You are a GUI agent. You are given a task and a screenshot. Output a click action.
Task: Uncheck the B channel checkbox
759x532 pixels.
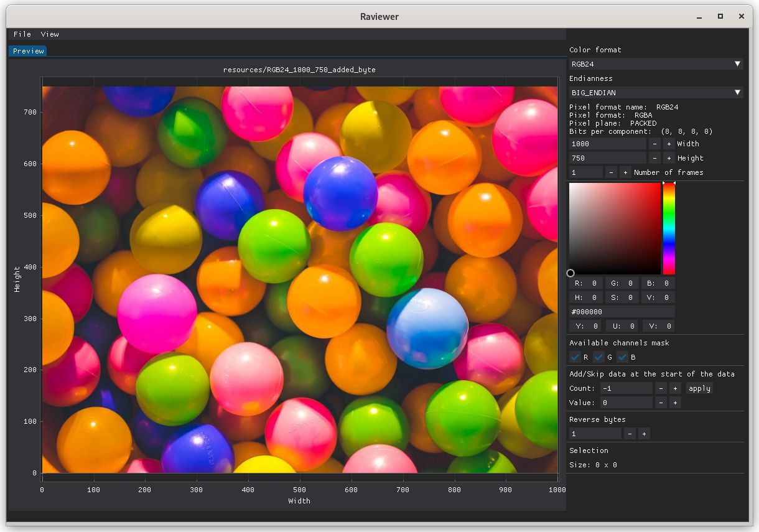click(623, 357)
